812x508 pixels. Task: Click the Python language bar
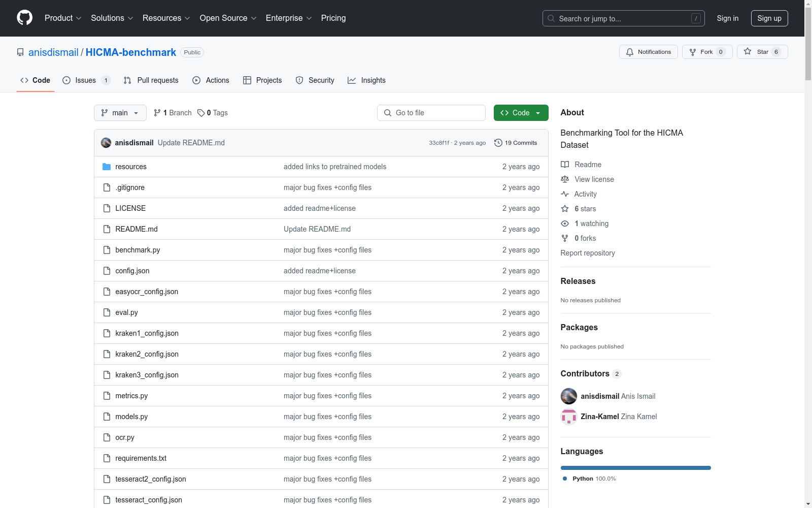636,468
